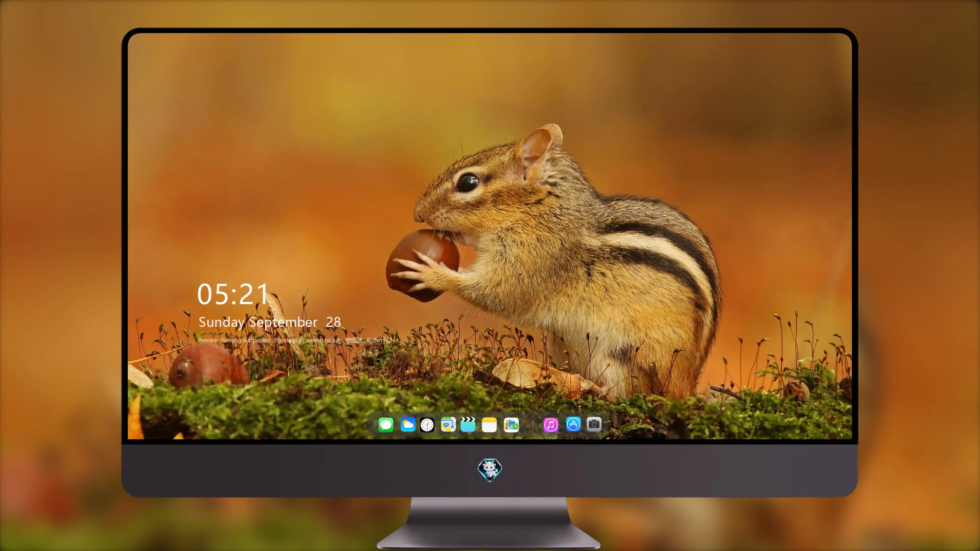Open the blue App Store icon
Image resolution: width=980 pixels, height=551 pixels.
(x=573, y=424)
